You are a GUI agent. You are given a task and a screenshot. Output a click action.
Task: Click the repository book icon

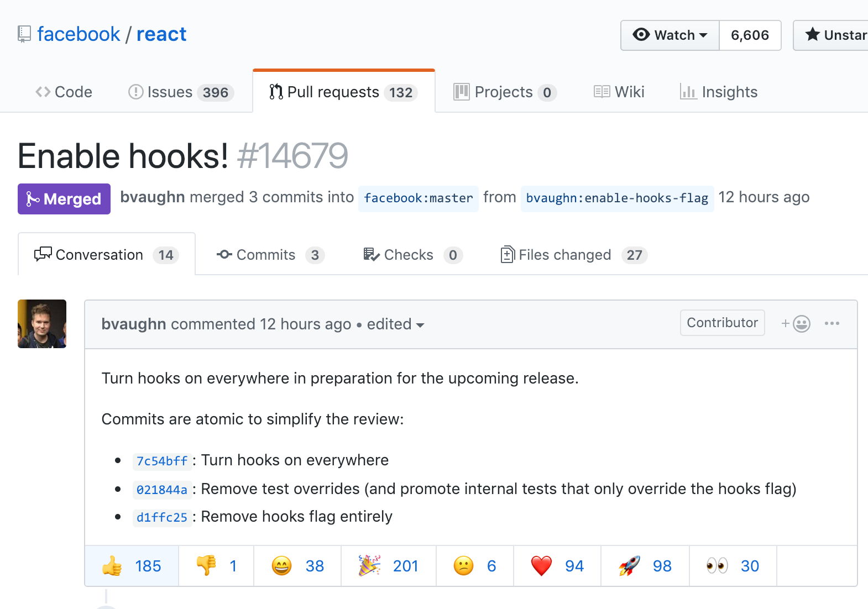pyautogui.click(x=24, y=34)
